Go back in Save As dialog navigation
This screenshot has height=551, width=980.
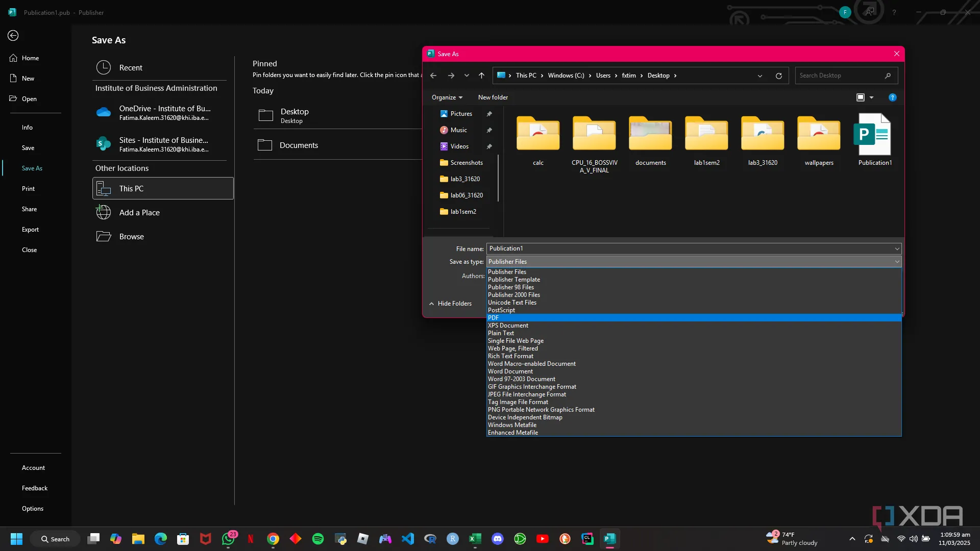pos(433,75)
